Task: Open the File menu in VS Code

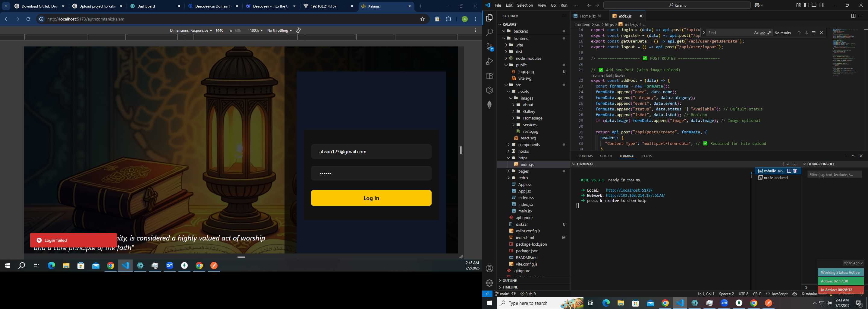Action: 498,5
